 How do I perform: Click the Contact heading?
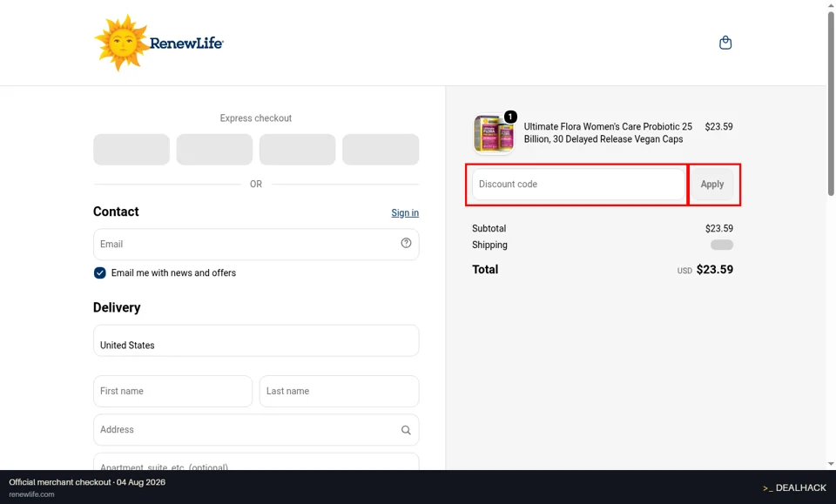pyautogui.click(x=116, y=212)
